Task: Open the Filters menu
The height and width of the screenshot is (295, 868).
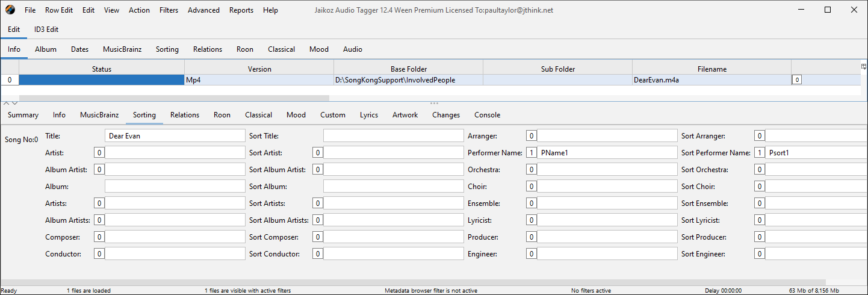Action: (x=169, y=10)
